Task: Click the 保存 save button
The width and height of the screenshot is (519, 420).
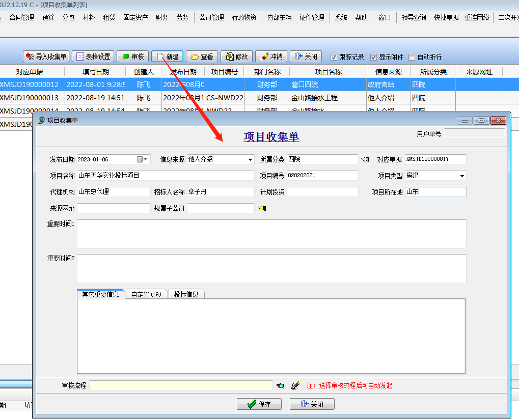Action: click(x=259, y=404)
